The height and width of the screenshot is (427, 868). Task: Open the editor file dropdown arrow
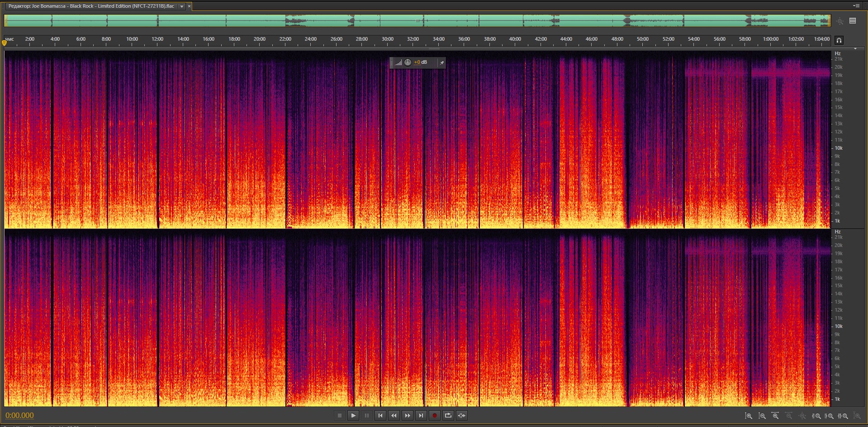(182, 6)
